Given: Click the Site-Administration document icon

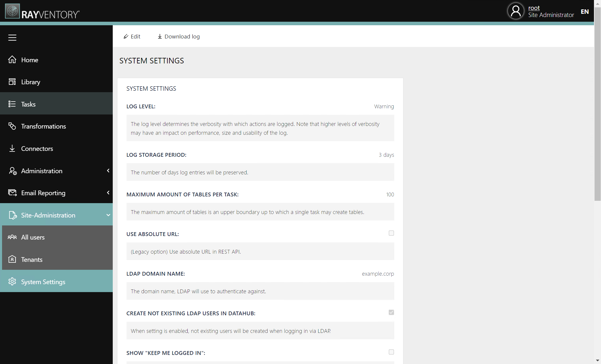Looking at the screenshot, I should (13, 215).
